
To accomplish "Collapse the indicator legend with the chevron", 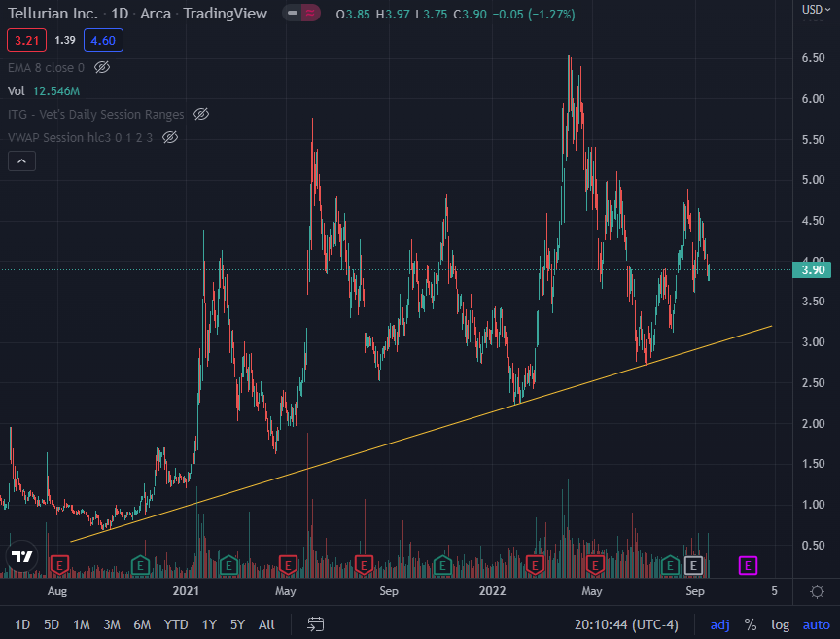I will point(22,160).
